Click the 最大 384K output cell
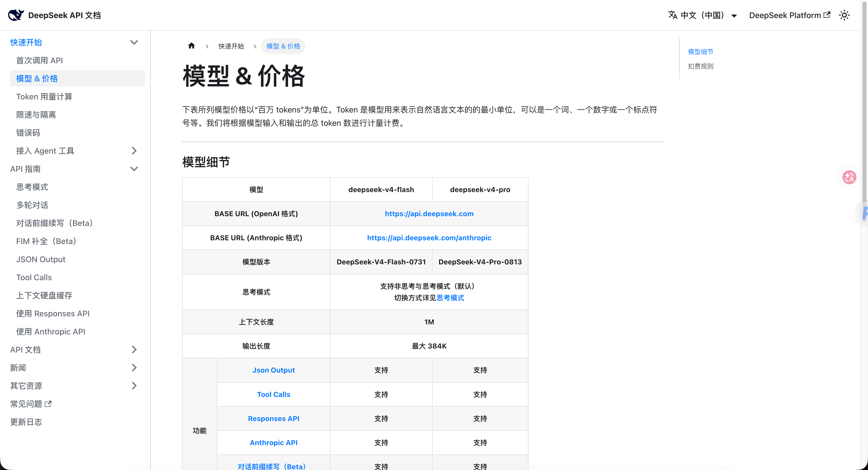Viewport: 868px width, 470px height. click(x=429, y=346)
